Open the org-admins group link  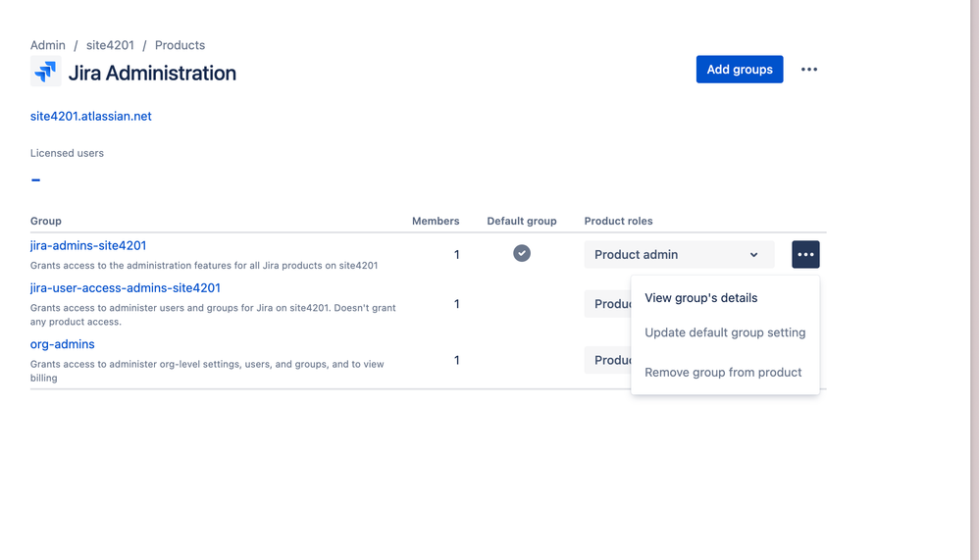63,344
